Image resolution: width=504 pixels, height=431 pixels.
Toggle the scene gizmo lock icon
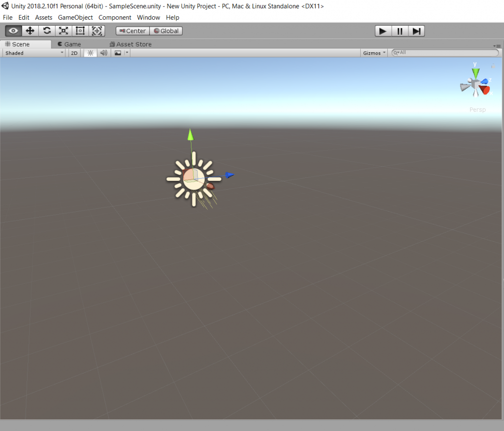493,66
